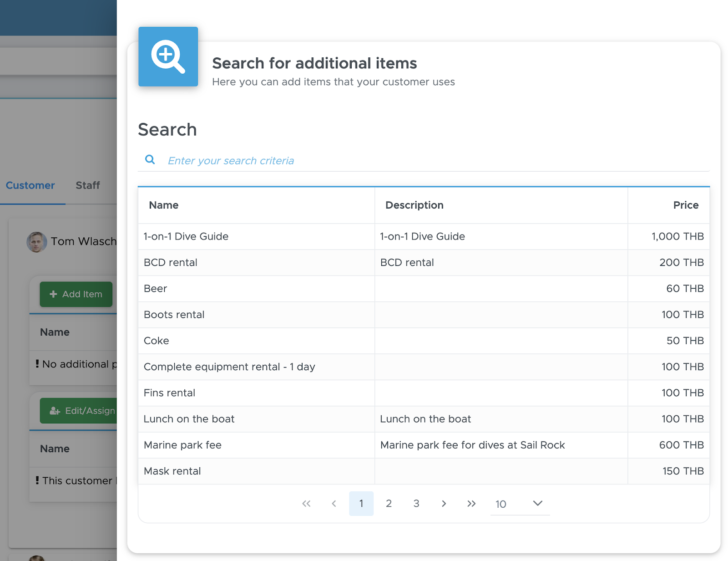This screenshot has height=561, width=728.
Task: Click the 600 THB price cell
Action: [x=668, y=445]
